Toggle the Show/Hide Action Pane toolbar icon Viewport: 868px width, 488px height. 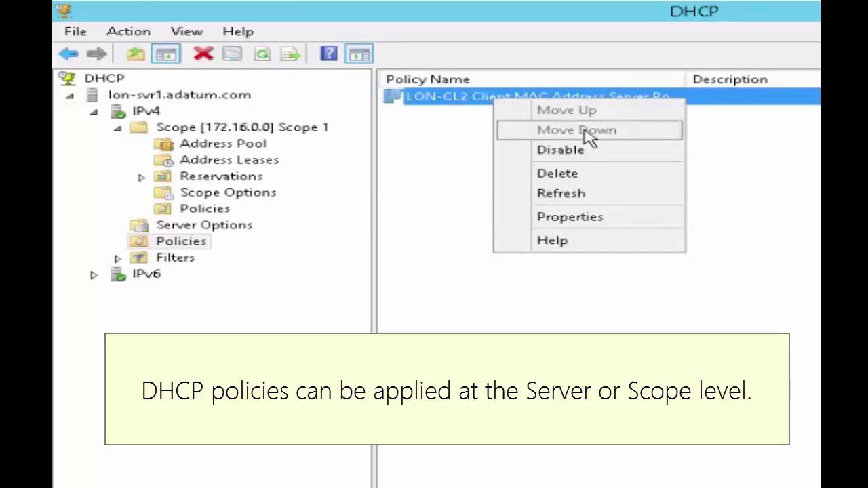tap(359, 54)
